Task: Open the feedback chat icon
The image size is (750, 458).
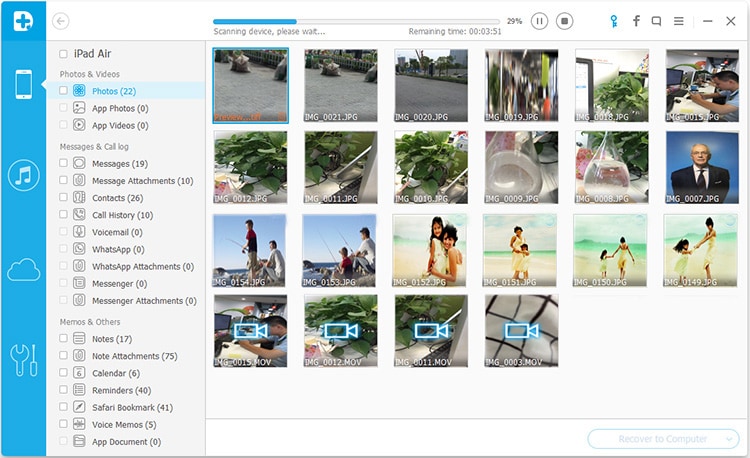Action: pyautogui.click(x=656, y=21)
